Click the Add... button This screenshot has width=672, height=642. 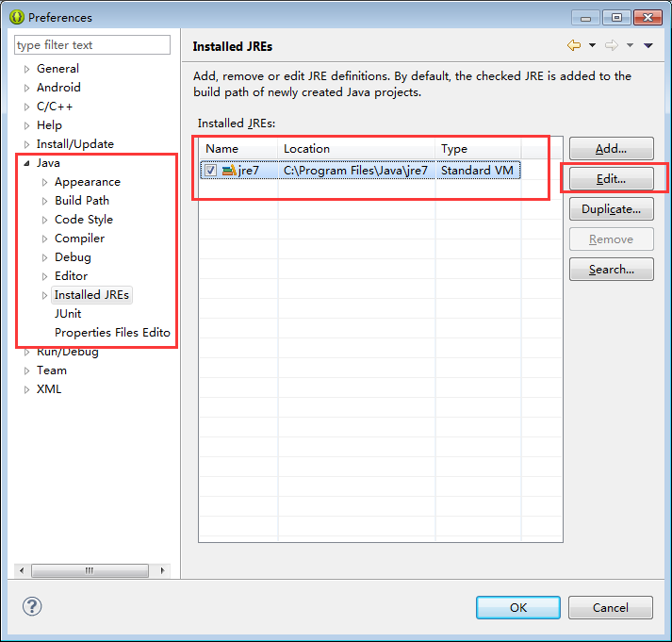tap(611, 149)
